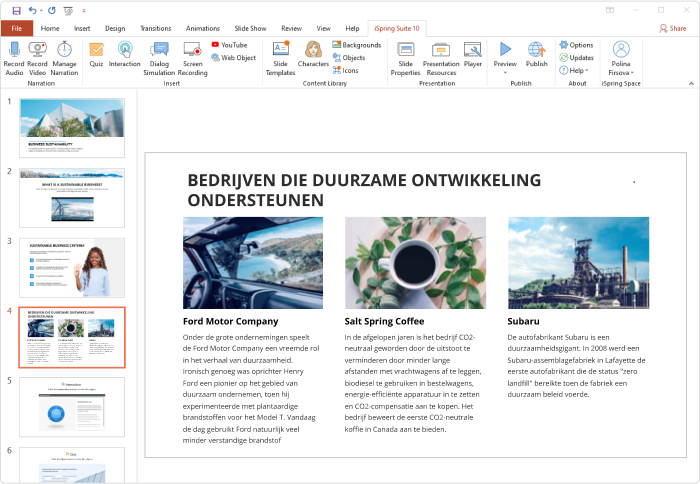Insert a Quiz
This screenshot has height=484, width=700.
[x=96, y=54]
